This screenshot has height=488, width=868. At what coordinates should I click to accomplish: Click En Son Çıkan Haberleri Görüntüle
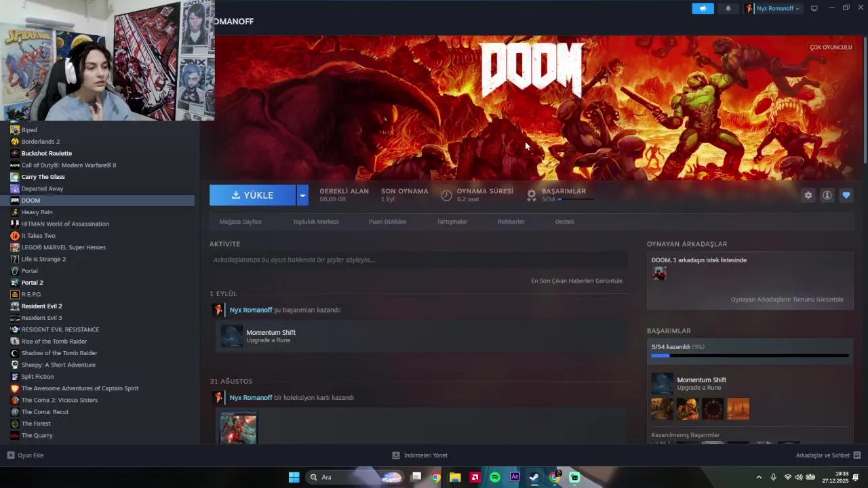click(x=576, y=281)
